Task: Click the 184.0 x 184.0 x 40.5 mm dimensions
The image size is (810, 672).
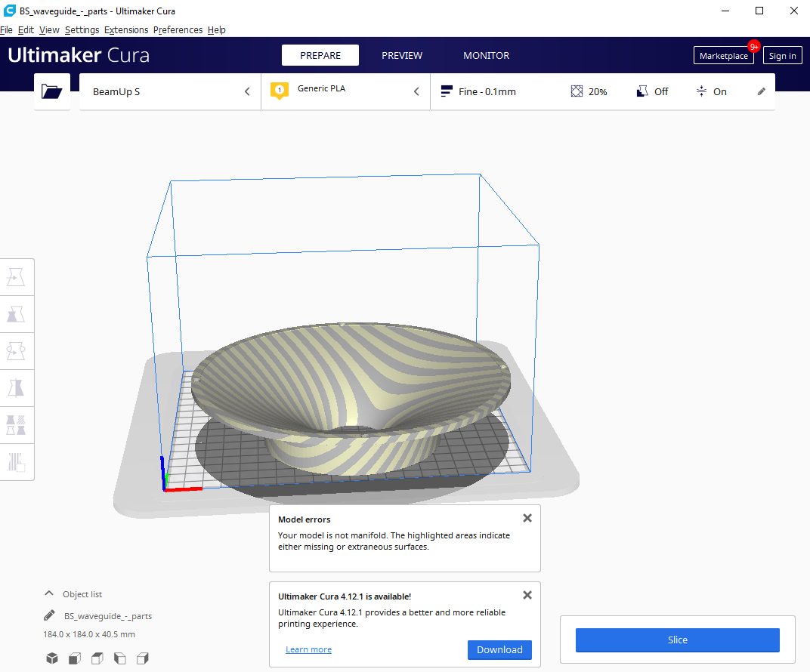Action: coord(89,633)
